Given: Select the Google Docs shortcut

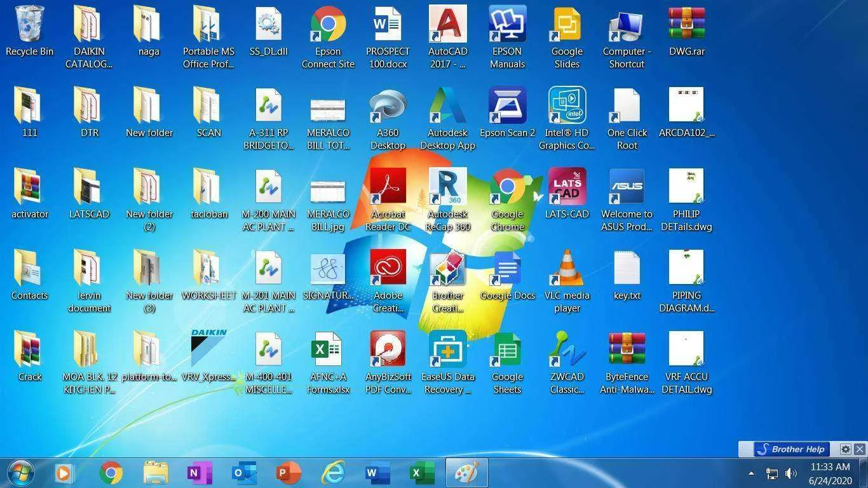Looking at the screenshot, I should click(x=507, y=276).
